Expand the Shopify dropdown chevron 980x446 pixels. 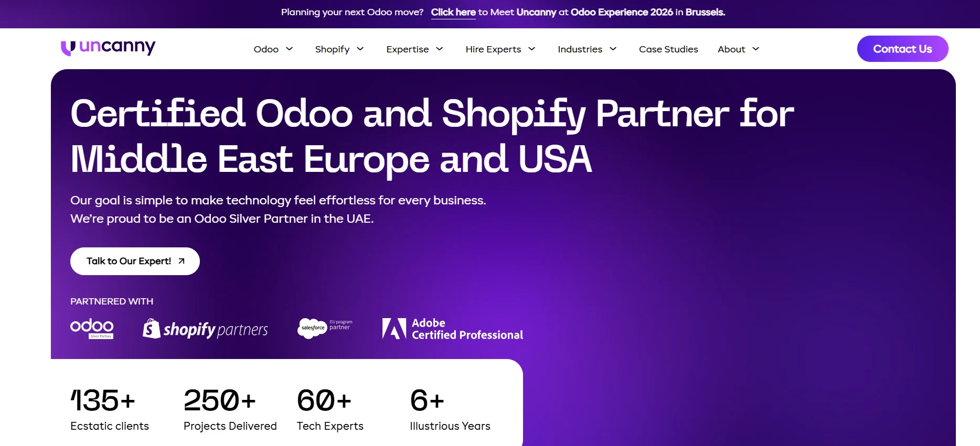[360, 49]
